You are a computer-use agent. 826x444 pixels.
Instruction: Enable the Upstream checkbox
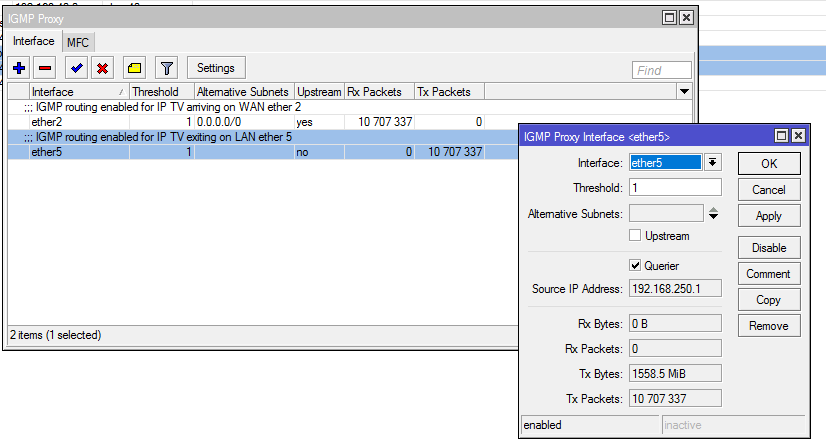[x=635, y=236]
